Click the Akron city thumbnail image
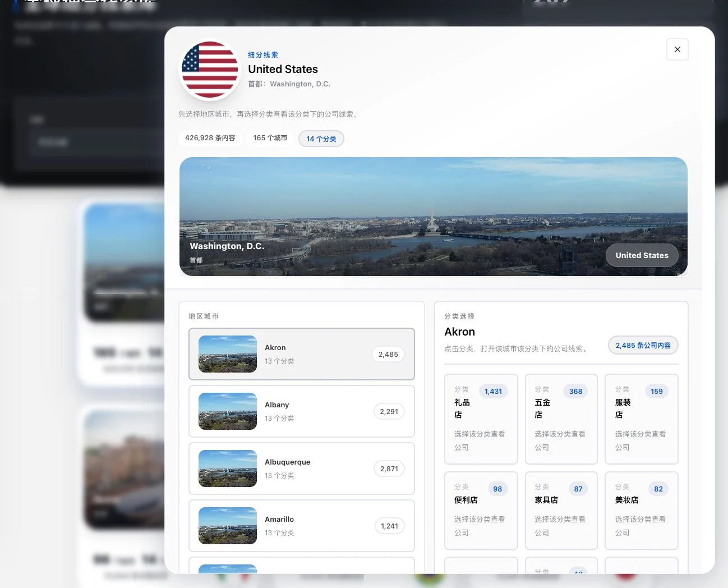Viewport: 728px width, 588px height. [228, 354]
